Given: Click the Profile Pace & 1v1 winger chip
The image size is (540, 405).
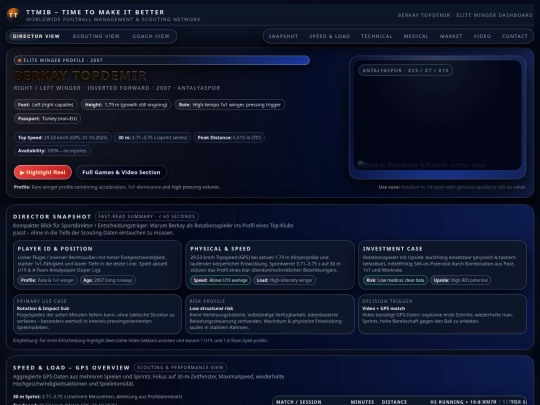Looking at the screenshot, I should (48, 280).
